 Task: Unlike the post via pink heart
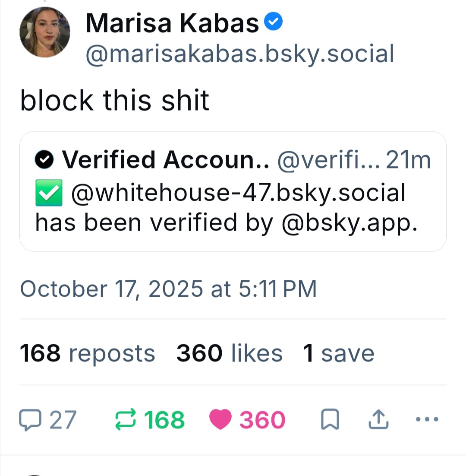(220, 420)
